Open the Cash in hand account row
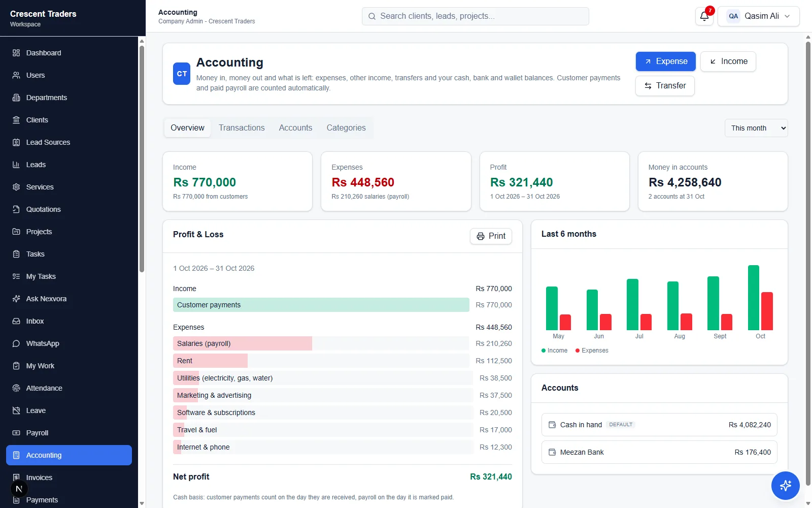Image resolution: width=812 pixels, height=508 pixels. (x=659, y=425)
